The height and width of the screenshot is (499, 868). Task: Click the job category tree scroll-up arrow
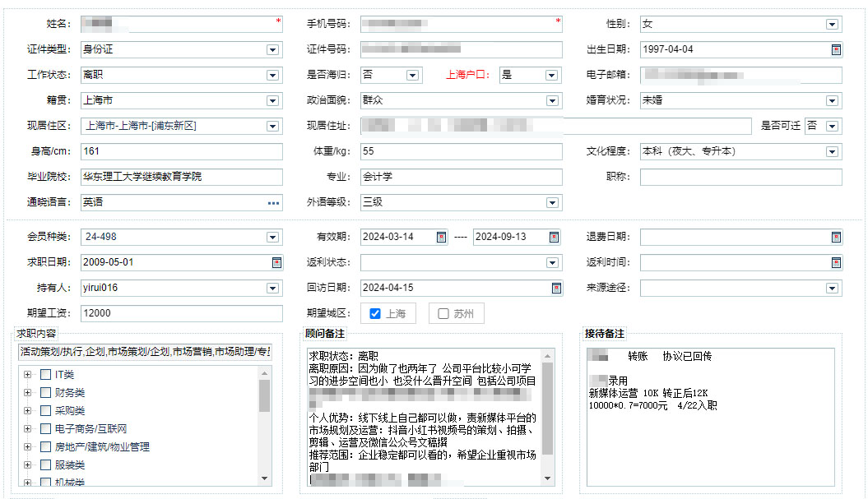(265, 373)
